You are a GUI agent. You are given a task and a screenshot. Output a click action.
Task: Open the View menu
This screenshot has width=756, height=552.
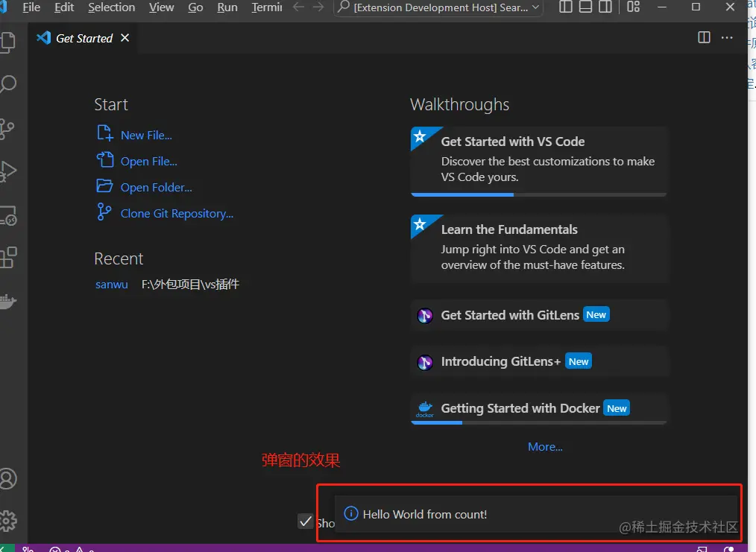point(161,7)
